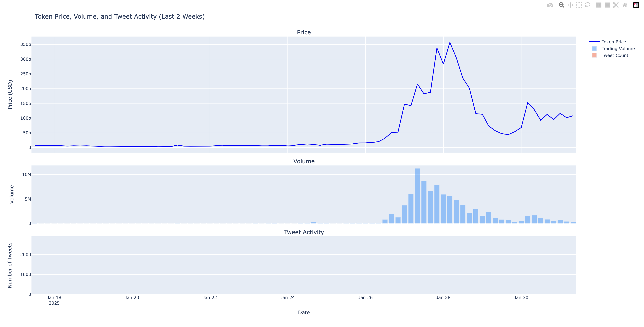Open the Plotly logo link
Image resolution: width=644 pixels, height=327 pixels.
636,5
